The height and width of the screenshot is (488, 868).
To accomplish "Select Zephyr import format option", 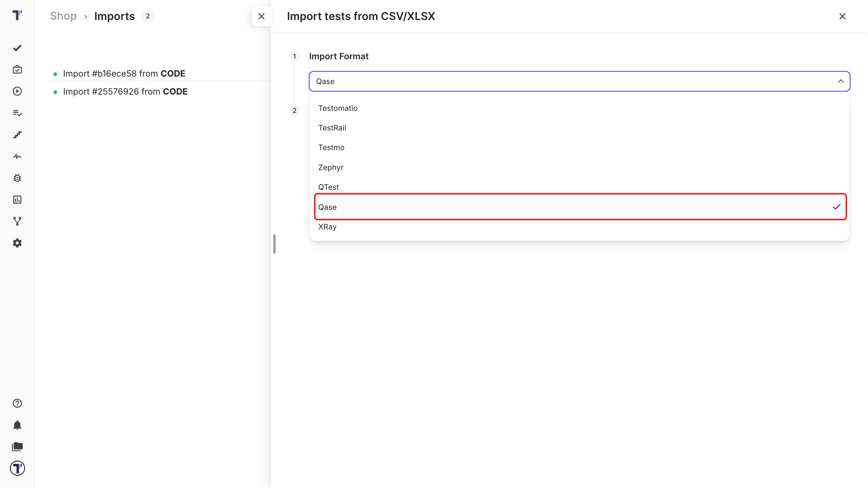I will (579, 167).
